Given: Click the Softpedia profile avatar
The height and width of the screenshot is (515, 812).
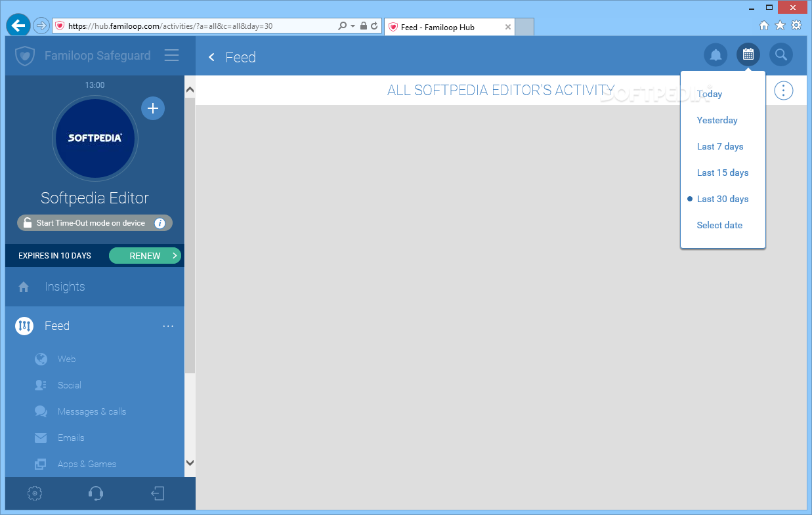Looking at the screenshot, I should 95,138.
